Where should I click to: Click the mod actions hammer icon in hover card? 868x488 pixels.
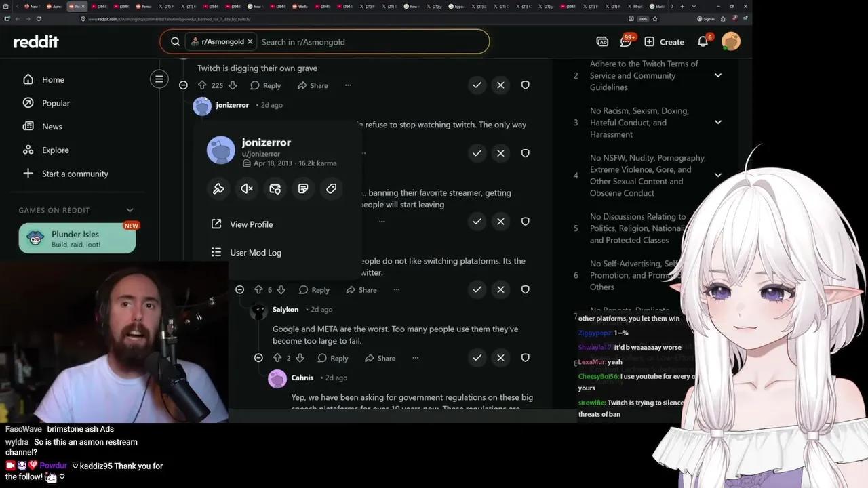click(x=218, y=188)
